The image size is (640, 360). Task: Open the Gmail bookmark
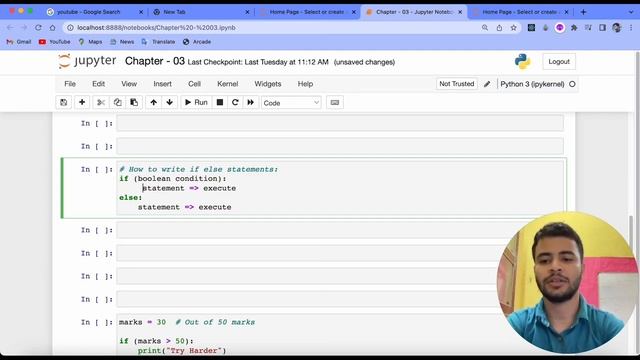19,42
